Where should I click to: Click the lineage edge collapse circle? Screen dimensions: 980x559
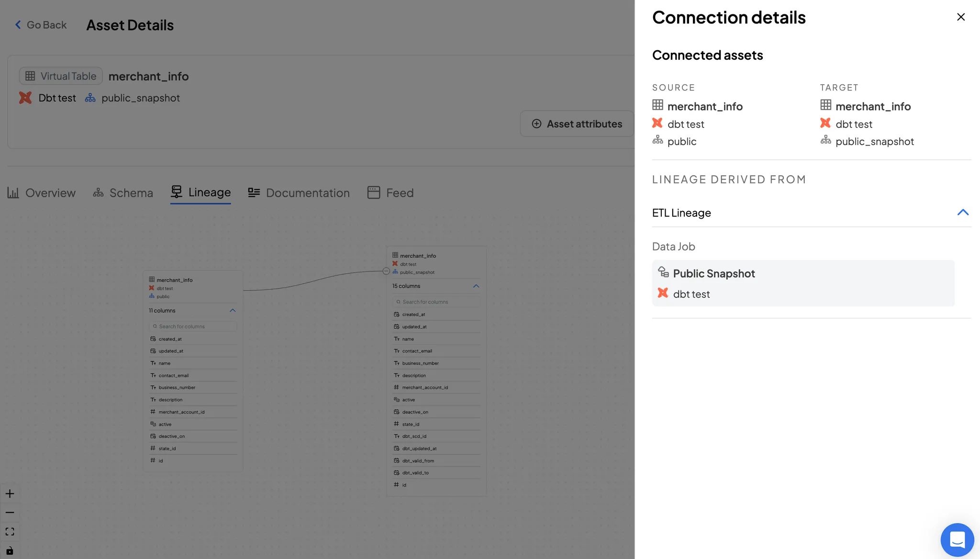(386, 271)
